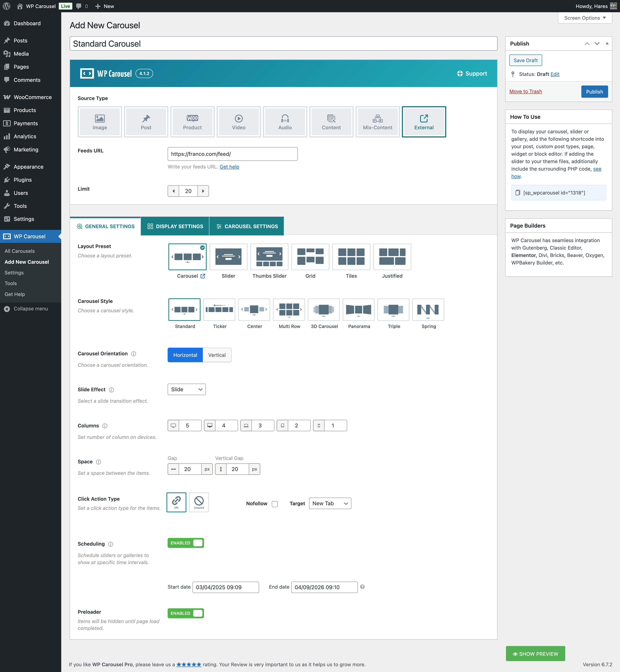Viewport: 620px width, 672px height.
Task: Choose the Panorama carousel style
Action: [x=359, y=309]
